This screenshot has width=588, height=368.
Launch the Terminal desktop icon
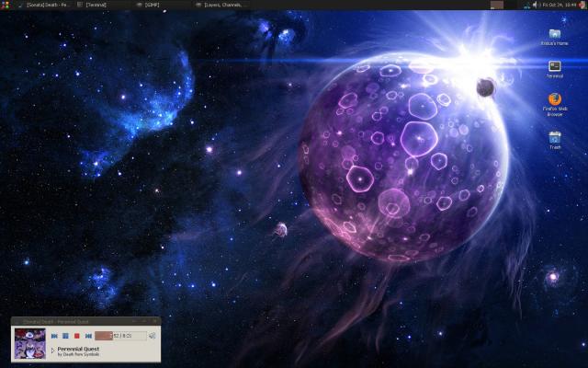click(x=555, y=70)
